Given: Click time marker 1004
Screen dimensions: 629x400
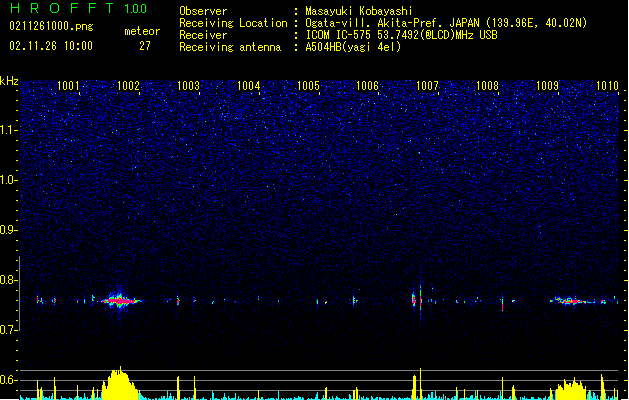Looking at the screenshot, I should (248, 86).
